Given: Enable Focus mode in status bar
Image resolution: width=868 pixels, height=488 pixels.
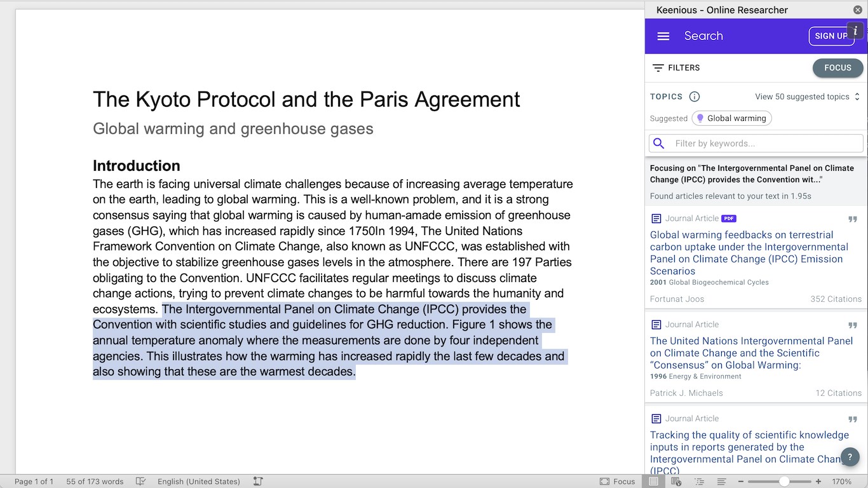Looking at the screenshot, I should tap(617, 482).
